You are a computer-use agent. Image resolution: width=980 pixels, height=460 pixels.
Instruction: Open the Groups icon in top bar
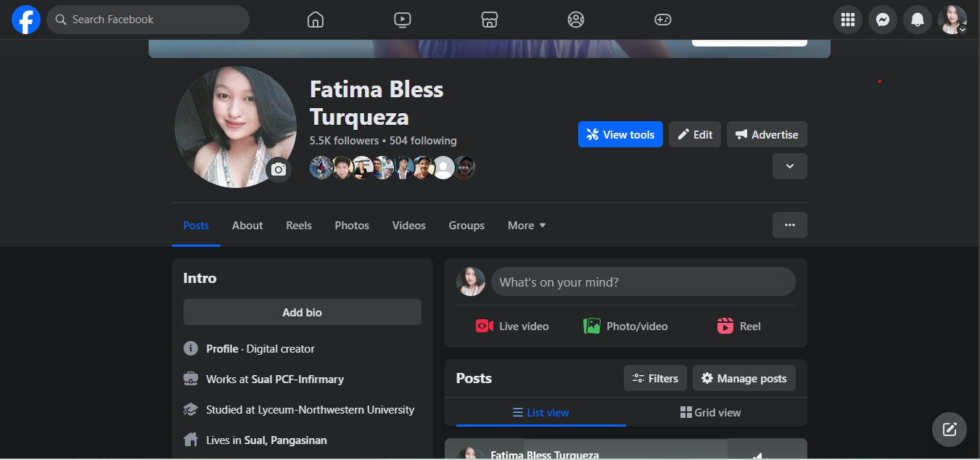coord(576,20)
